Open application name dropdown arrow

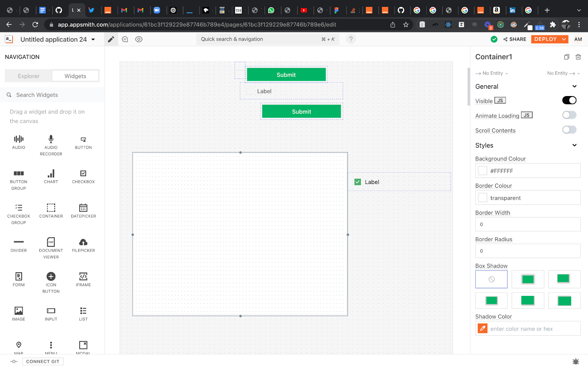(93, 39)
